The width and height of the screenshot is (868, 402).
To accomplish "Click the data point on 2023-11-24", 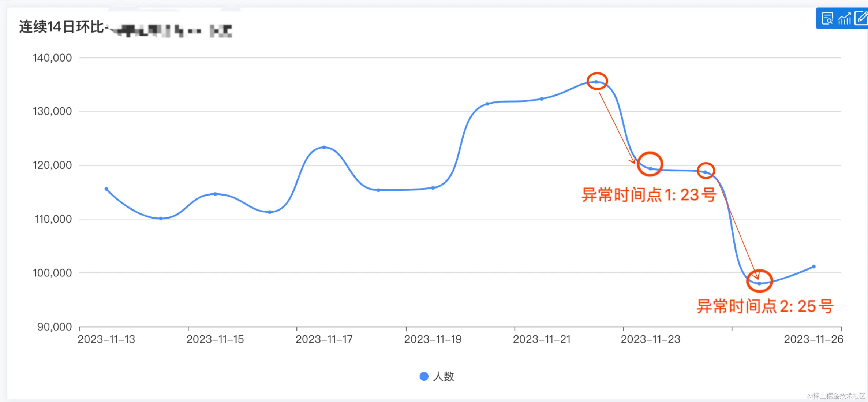I will [705, 172].
